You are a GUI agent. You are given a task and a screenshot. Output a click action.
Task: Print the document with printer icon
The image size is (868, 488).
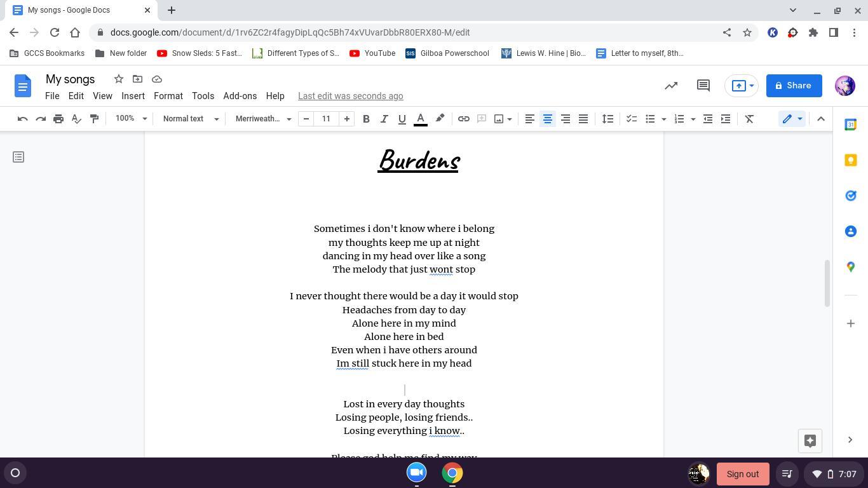[x=58, y=119]
